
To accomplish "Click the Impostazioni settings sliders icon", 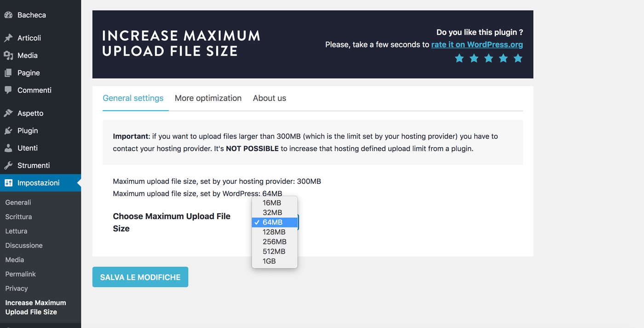I will point(8,183).
